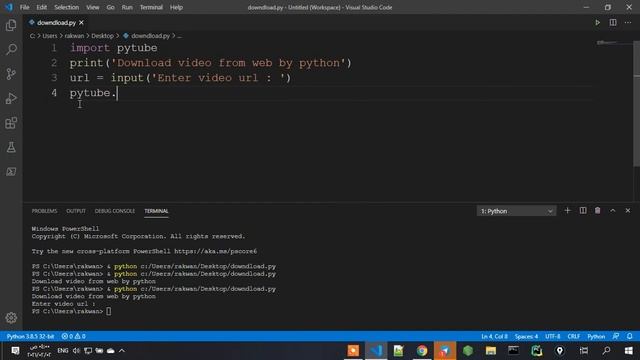
Task: Show hidden system tray icons chevron
Action: pos(122,351)
